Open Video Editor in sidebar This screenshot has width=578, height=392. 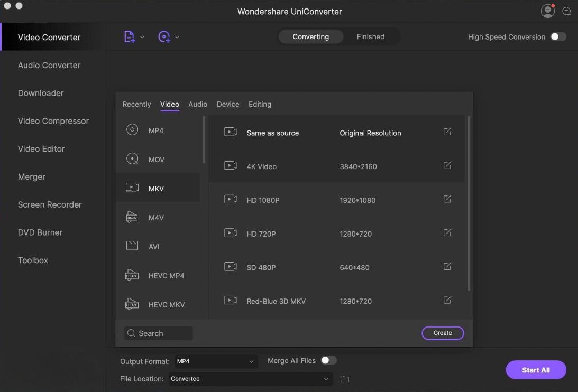pyautogui.click(x=41, y=149)
